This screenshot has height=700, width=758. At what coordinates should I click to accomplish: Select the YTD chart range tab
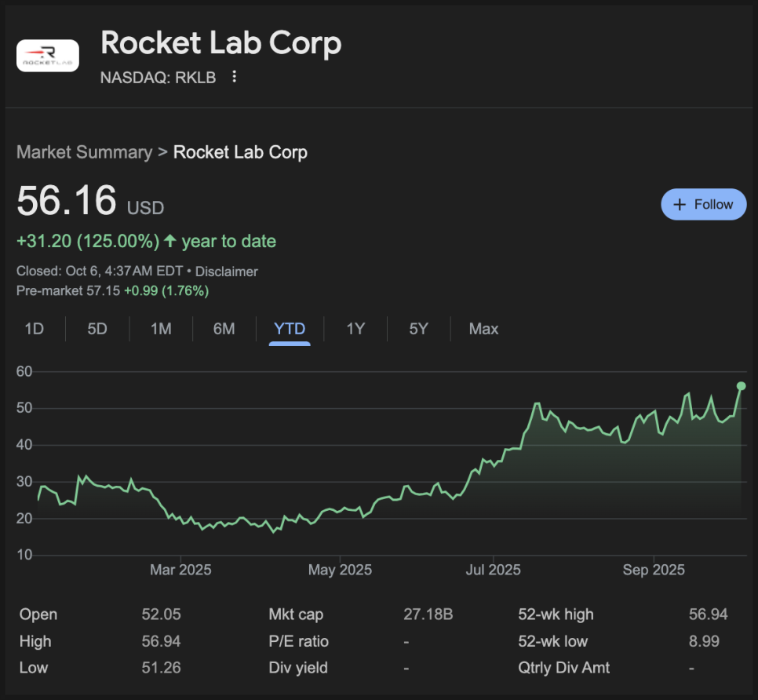(x=290, y=329)
